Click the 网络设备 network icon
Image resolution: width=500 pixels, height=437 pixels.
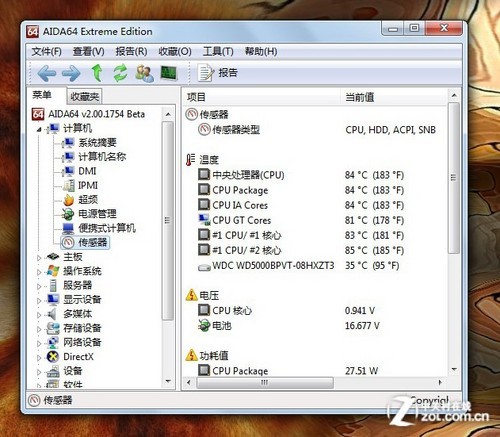tap(53, 342)
